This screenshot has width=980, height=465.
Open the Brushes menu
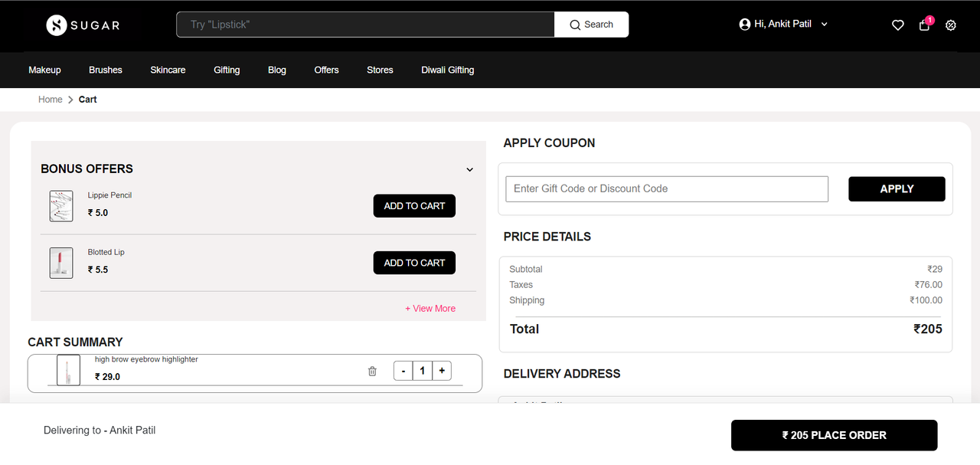(106, 70)
